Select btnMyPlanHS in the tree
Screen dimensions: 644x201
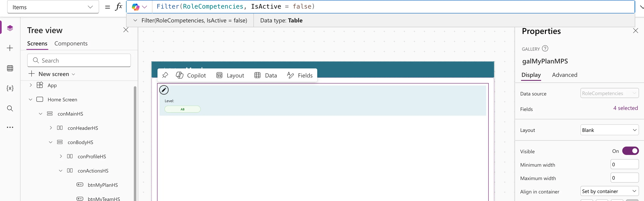103,185
